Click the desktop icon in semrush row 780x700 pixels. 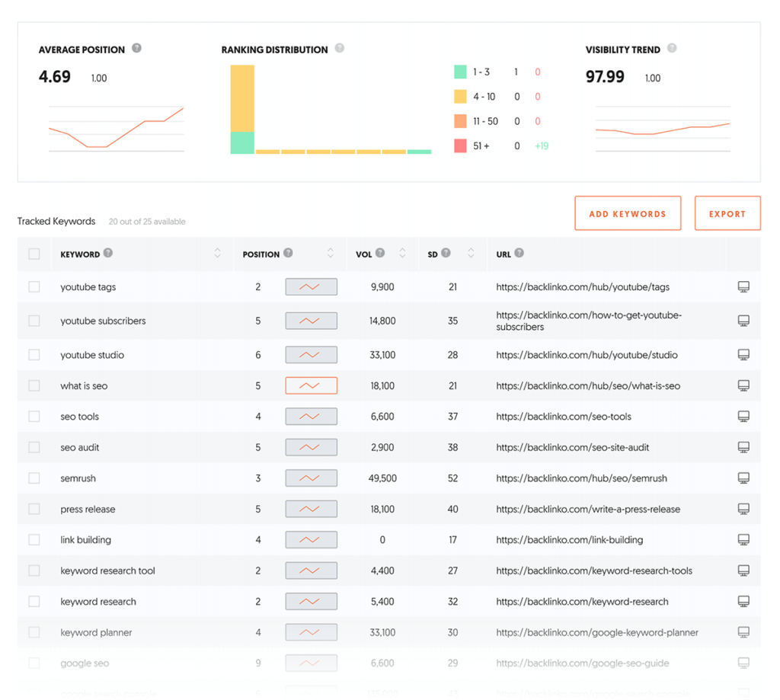tap(743, 478)
